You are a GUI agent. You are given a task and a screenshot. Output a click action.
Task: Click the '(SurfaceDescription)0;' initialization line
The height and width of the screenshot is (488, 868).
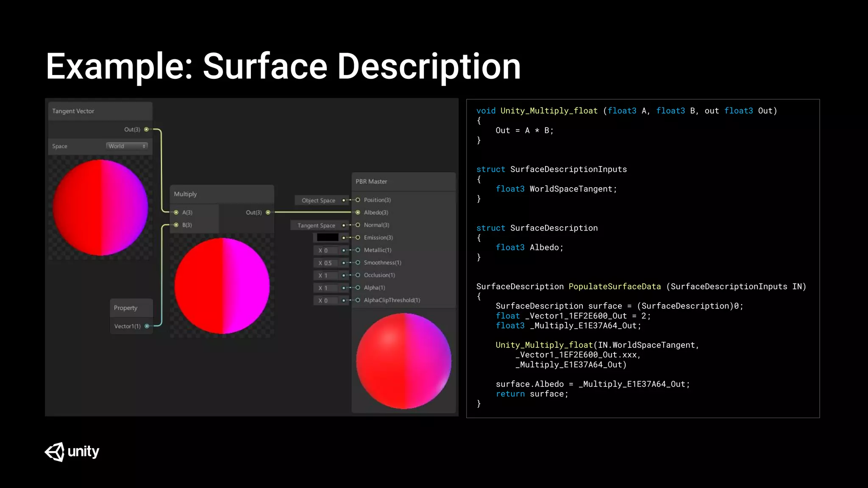pyautogui.click(x=620, y=306)
